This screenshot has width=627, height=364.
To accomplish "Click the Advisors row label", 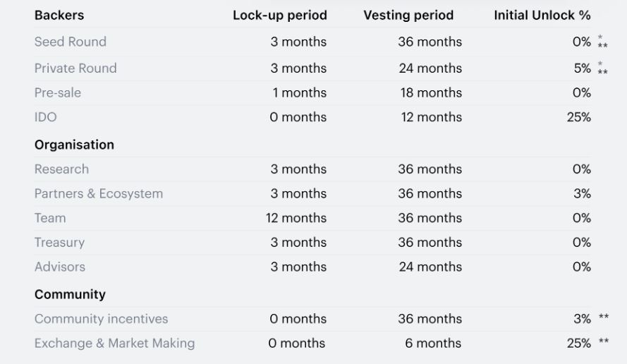I will 60,267.
